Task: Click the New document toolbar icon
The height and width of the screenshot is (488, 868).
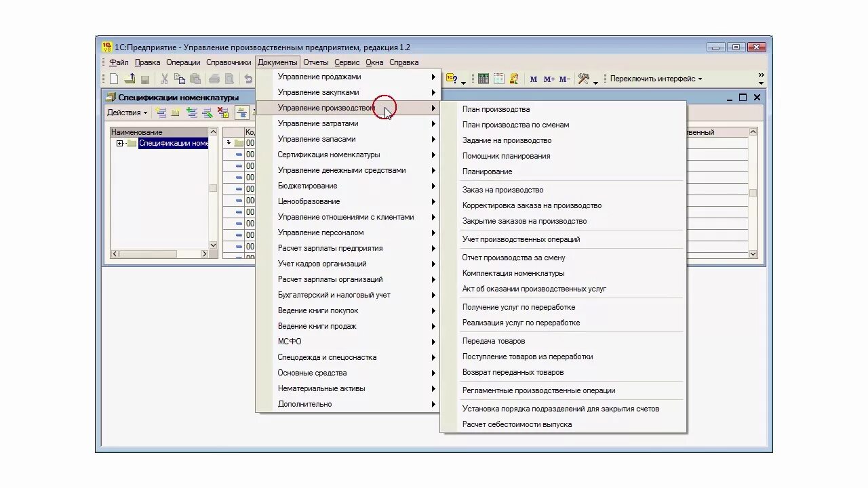Action: (x=114, y=79)
